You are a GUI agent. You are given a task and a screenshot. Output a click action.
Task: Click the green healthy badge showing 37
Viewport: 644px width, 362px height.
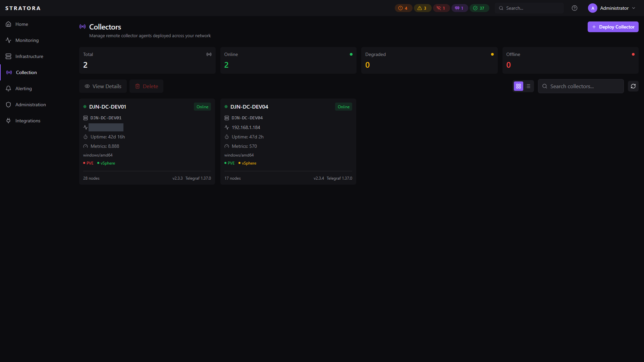coord(479,8)
